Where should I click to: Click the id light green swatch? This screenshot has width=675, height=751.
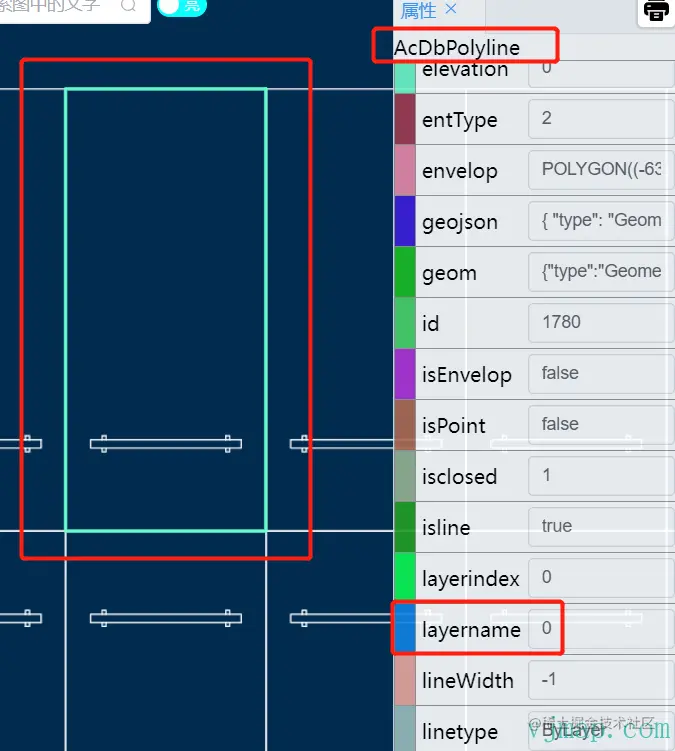click(405, 323)
